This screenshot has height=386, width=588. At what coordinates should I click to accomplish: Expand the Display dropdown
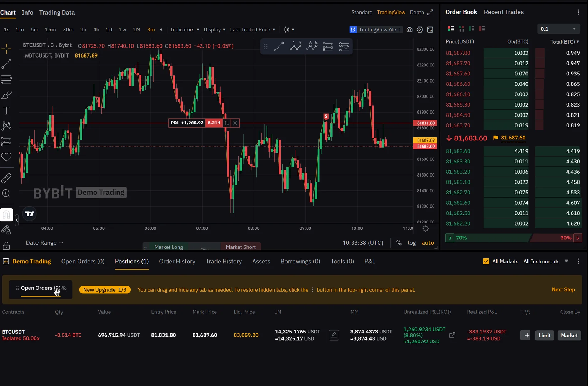[x=215, y=30]
